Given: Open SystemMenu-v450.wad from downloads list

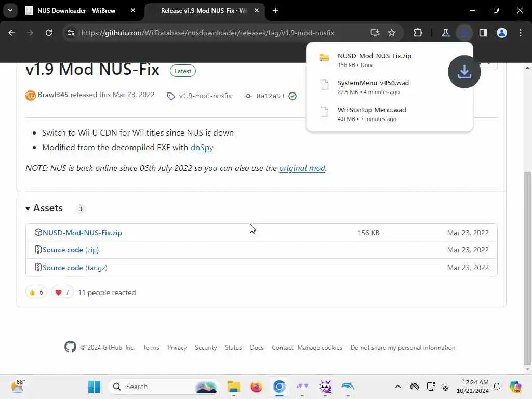Looking at the screenshot, I should [x=373, y=83].
